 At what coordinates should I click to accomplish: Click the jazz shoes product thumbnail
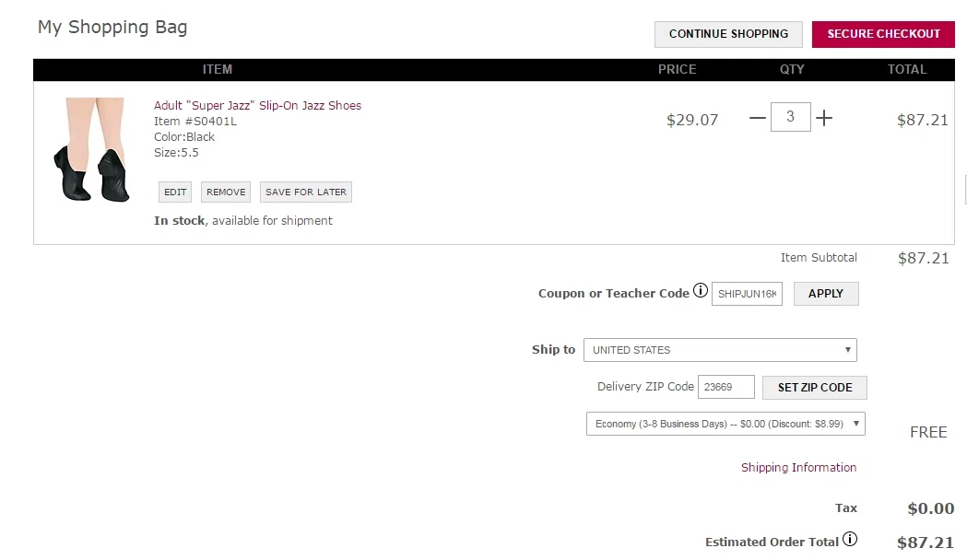[x=92, y=150]
